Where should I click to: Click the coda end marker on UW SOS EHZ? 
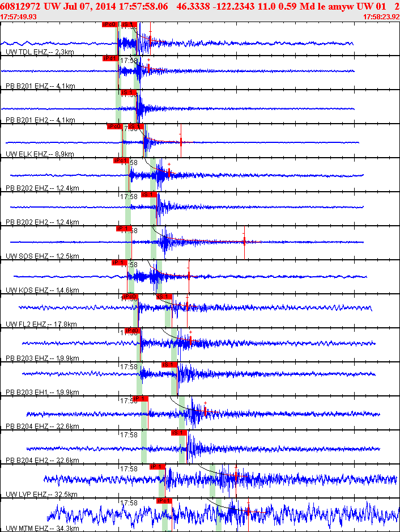click(x=244, y=242)
